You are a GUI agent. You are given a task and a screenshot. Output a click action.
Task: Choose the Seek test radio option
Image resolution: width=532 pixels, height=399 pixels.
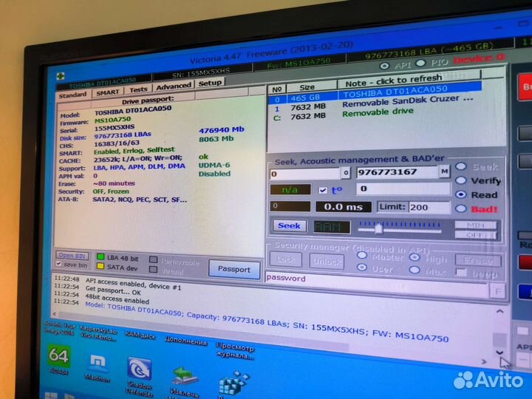(461, 166)
